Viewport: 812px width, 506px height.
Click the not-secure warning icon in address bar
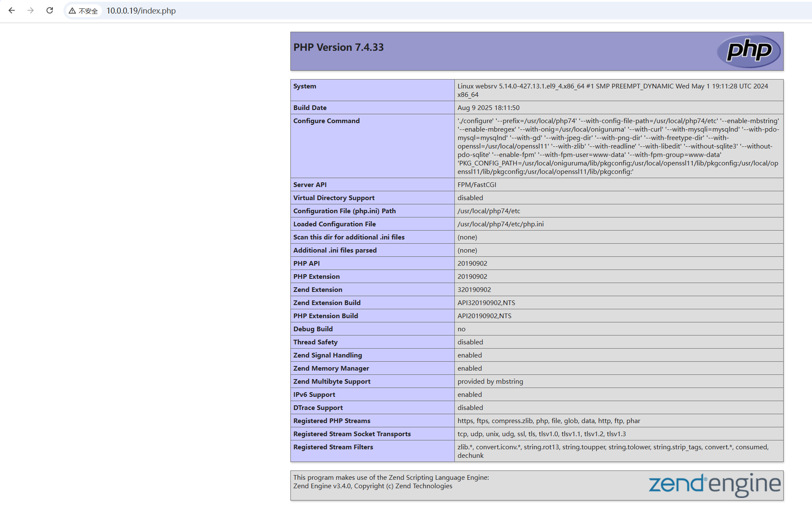coord(72,11)
